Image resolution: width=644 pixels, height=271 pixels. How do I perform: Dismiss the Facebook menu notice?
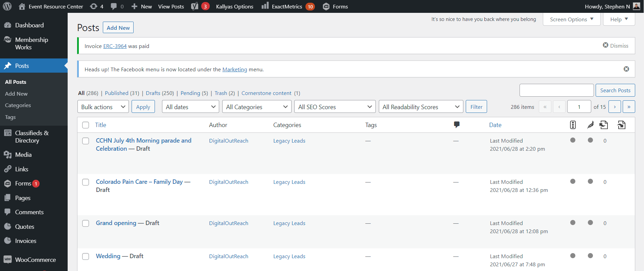626,69
